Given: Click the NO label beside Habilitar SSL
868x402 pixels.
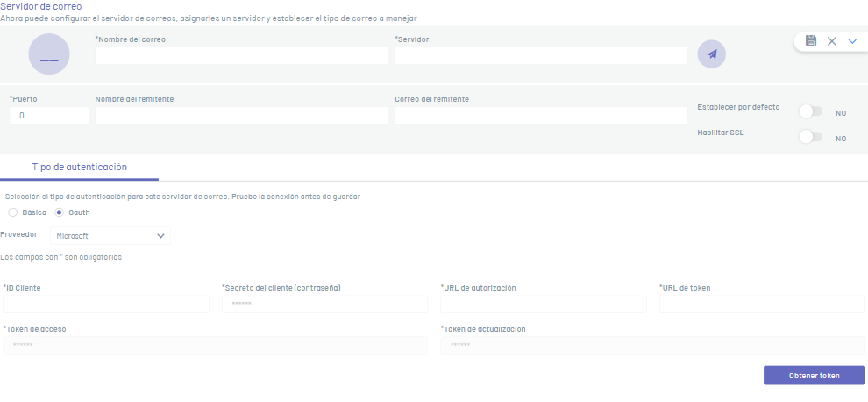Looking at the screenshot, I should click(841, 139).
